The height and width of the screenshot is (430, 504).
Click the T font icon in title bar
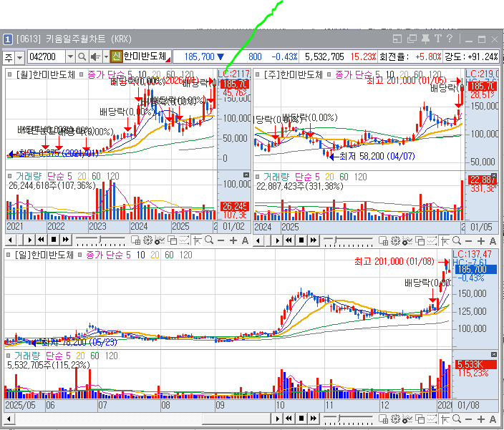[438, 39]
